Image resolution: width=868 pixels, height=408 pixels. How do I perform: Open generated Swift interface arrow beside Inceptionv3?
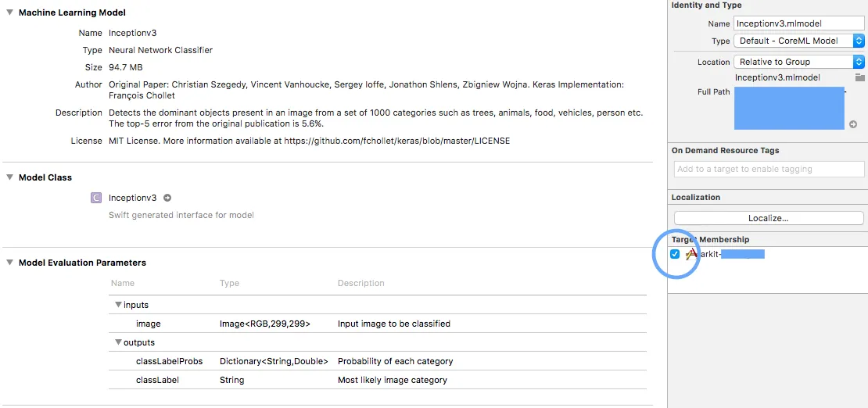167,198
